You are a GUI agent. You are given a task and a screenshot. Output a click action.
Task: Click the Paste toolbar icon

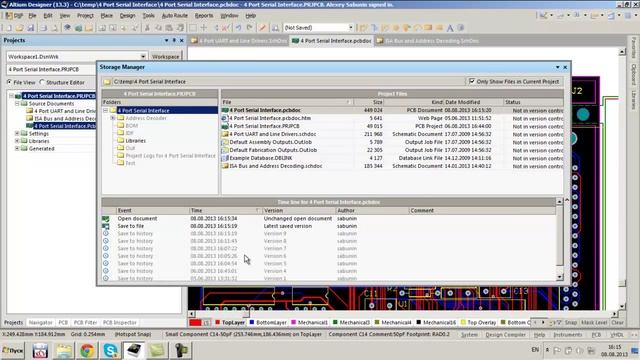click(x=169, y=28)
